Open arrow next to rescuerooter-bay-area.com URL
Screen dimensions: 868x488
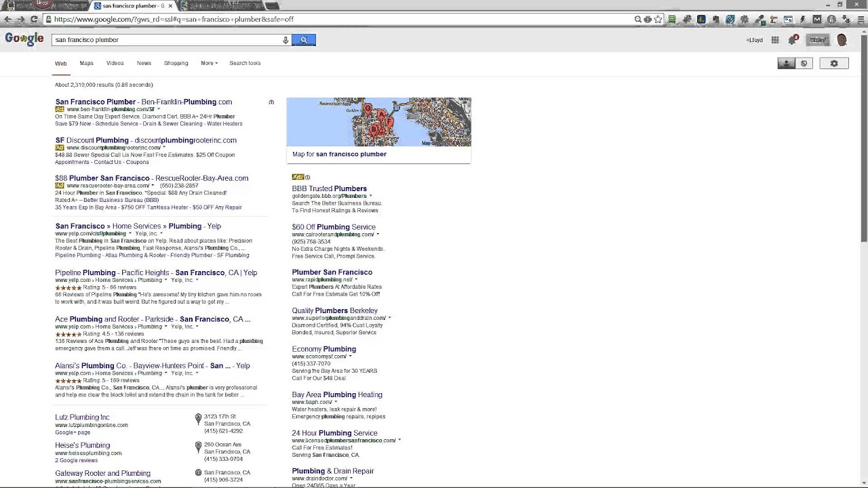click(153, 186)
